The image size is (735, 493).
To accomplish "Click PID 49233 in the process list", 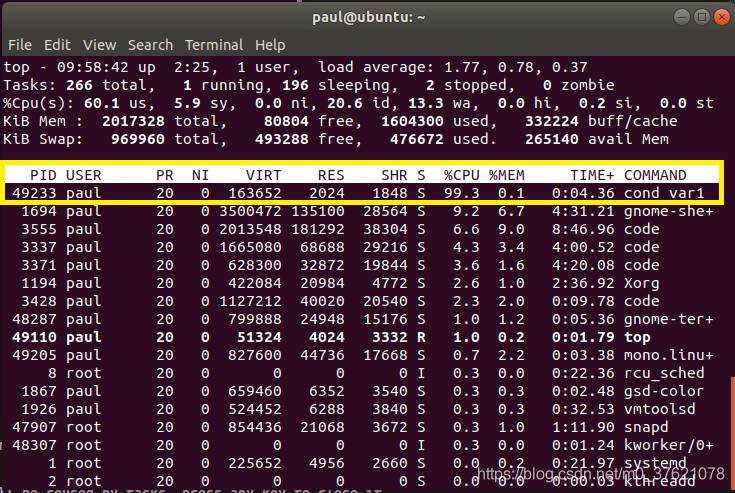I will 34,193.
